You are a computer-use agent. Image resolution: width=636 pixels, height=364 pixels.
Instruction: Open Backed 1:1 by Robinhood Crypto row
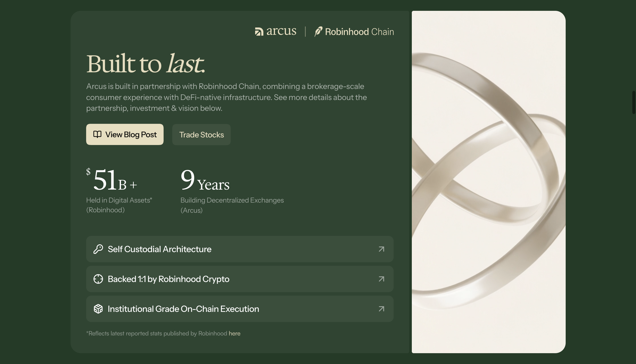(240, 279)
